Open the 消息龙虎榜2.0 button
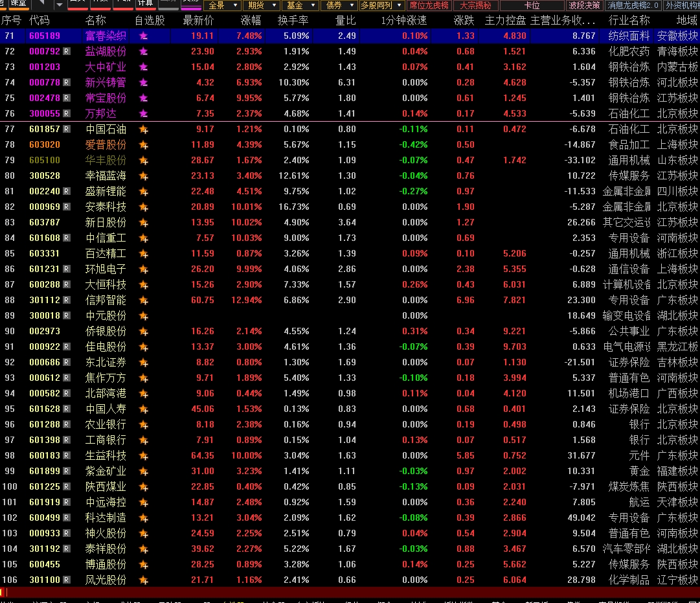700x603 pixels. (633, 5)
